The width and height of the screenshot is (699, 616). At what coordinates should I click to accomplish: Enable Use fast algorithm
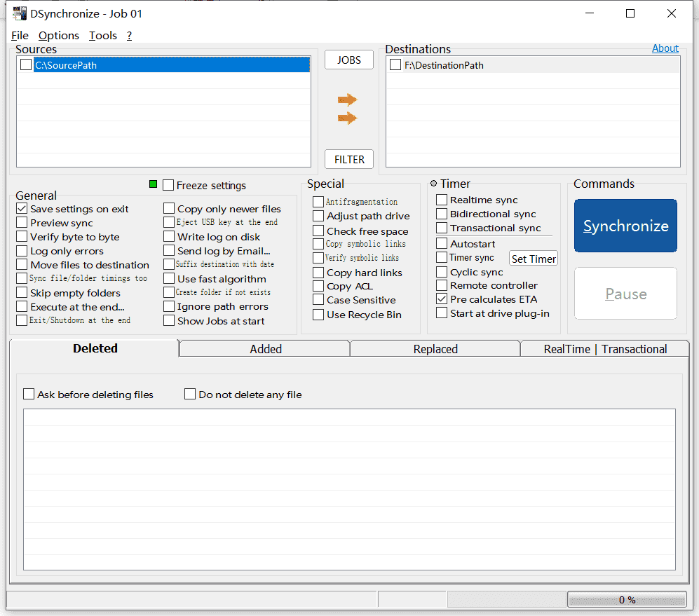(x=169, y=278)
